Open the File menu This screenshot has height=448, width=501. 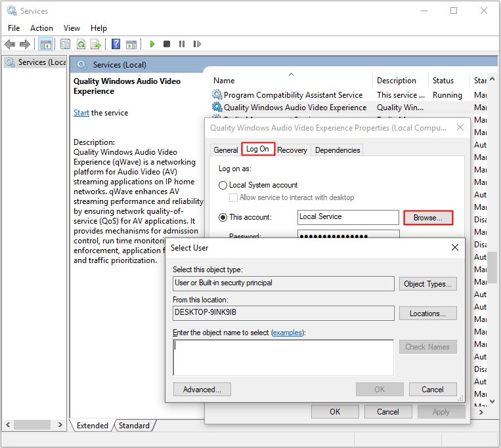click(x=14, y=28)
